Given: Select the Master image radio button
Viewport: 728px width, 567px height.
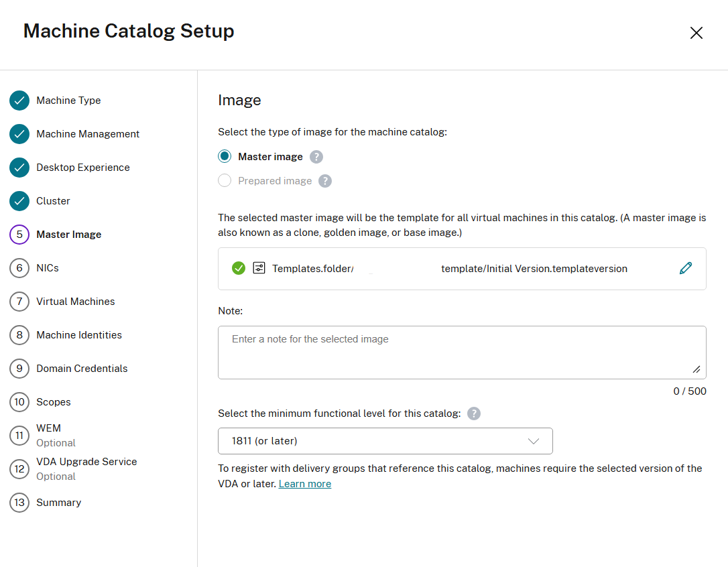Looking at the screenshot, I should [x=225, y=157].
